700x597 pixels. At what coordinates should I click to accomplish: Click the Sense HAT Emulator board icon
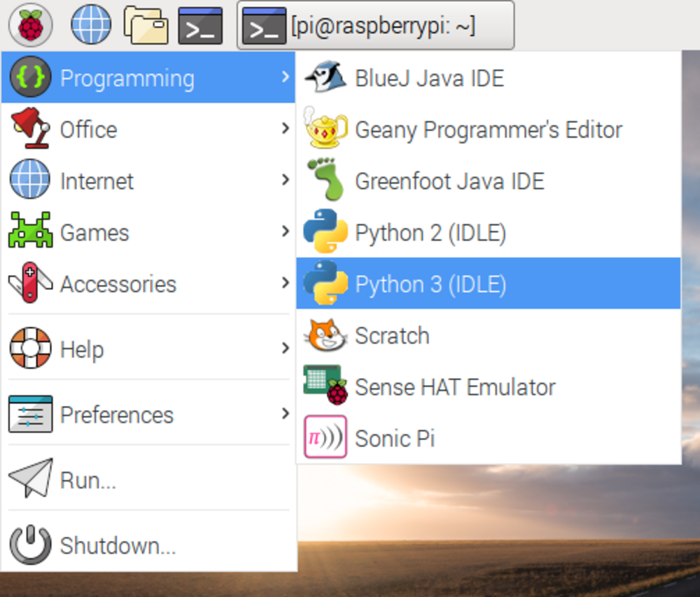click(x=325, y=386)
